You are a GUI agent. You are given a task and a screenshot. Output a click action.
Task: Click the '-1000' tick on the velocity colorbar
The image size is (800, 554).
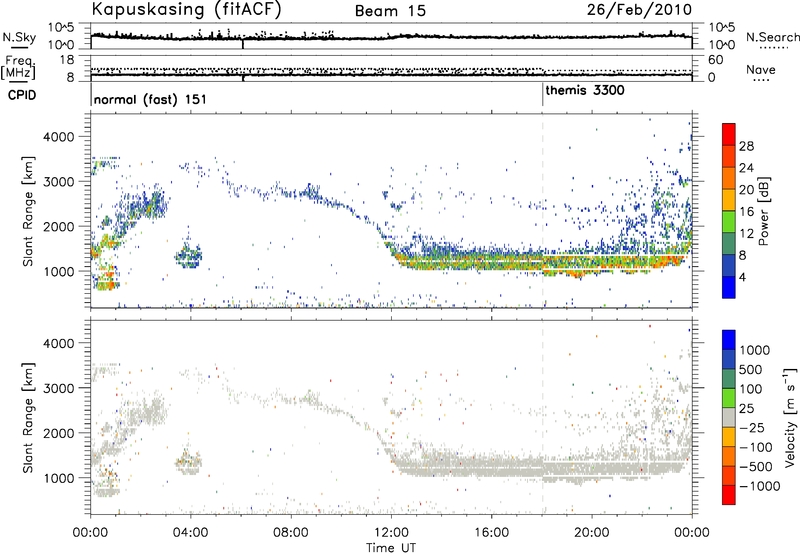point(760,486)
